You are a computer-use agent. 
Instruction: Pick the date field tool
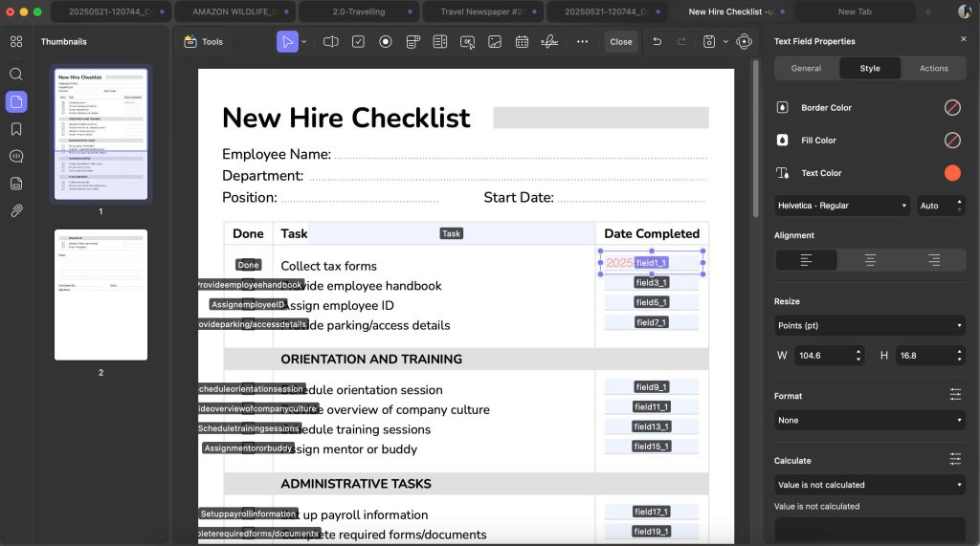click(522, 42)
